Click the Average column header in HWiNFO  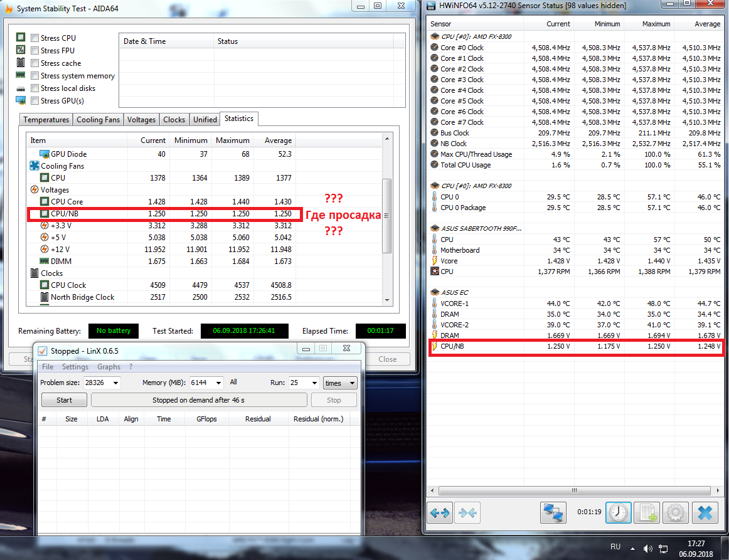[700, 24]
